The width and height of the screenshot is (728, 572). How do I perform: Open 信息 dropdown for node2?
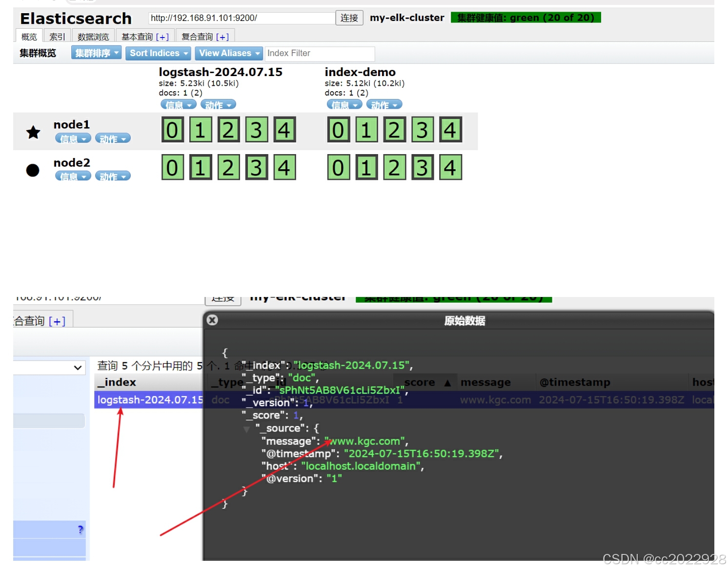coord(73,176)
